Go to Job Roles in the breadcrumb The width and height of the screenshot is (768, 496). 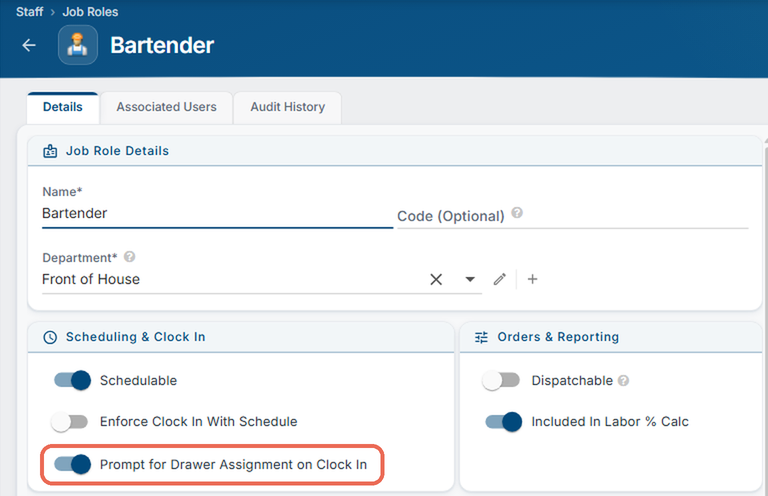coord(90,12)
